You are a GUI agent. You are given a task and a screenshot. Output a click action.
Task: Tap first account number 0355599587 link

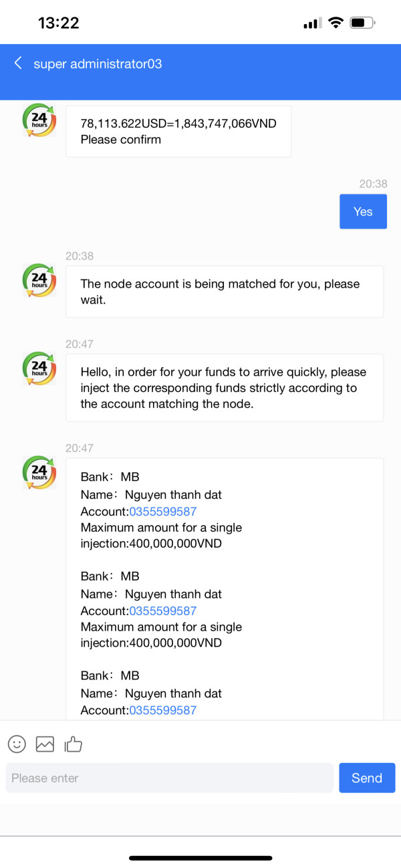(x=163, y=512)
